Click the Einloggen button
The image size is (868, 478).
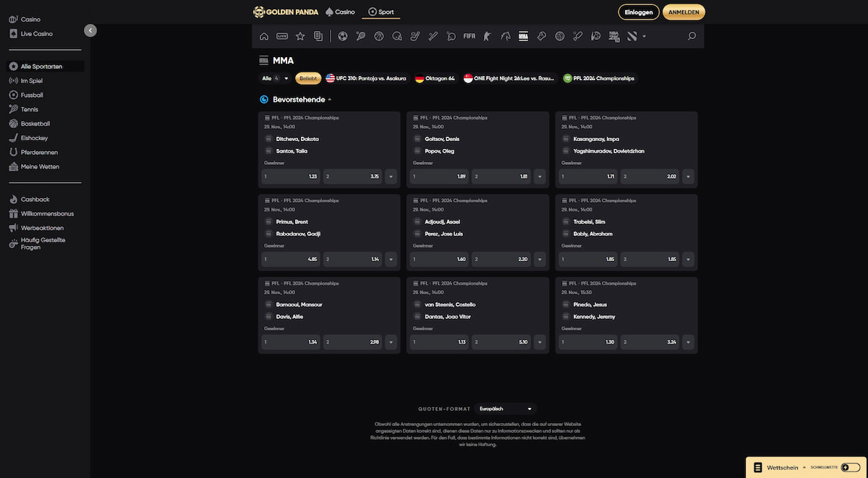click(639, 12)
